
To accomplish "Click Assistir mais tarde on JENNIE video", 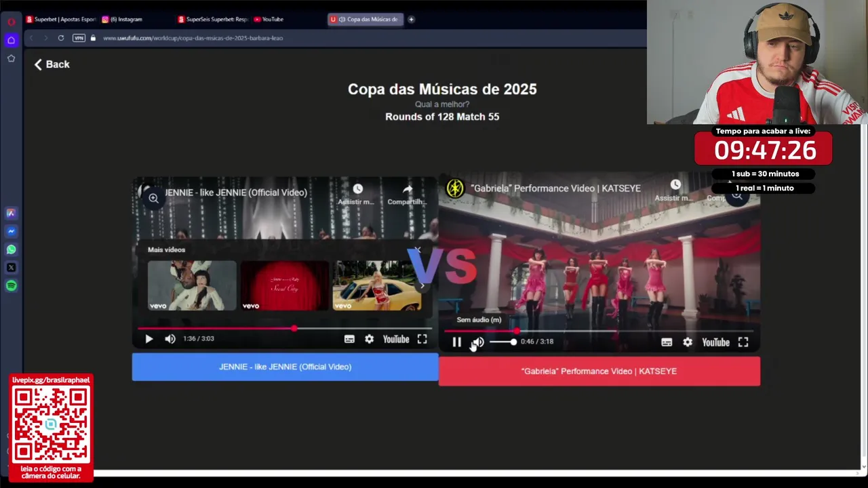I will [357, 194].
